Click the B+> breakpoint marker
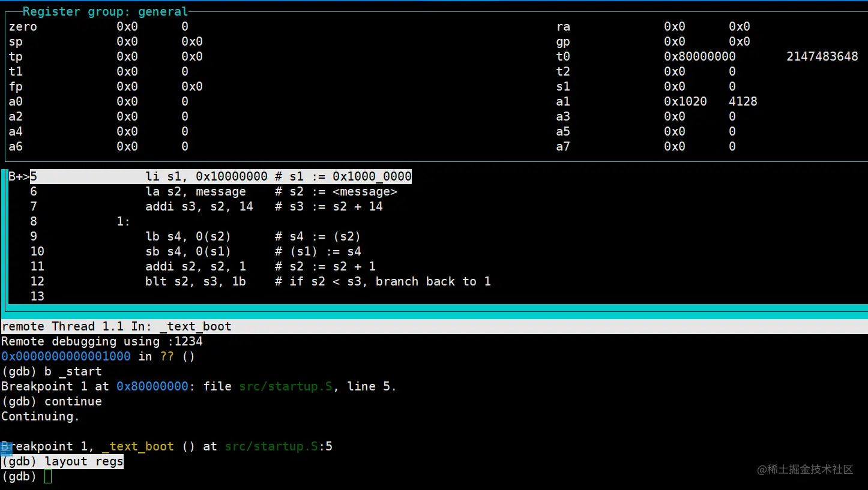The height and width of the screenshot is (490, 868). pyautogui.click(x=19, y=176)
